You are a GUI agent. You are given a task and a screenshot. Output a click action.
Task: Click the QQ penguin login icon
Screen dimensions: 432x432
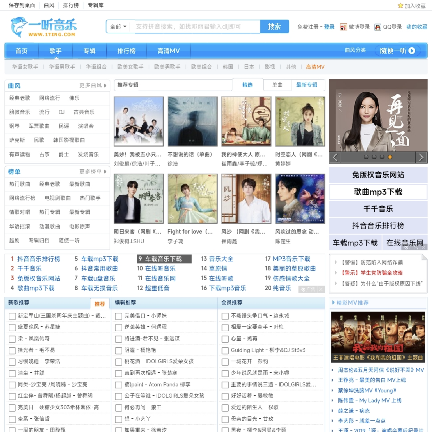pyautogui.click(x=377, y=27)
